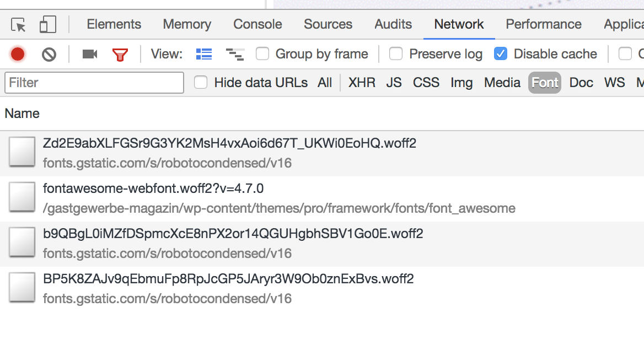The height and width of the screenshot is (345, 644).
Task: Select the waterfall overview view icon
Action: 235,54
